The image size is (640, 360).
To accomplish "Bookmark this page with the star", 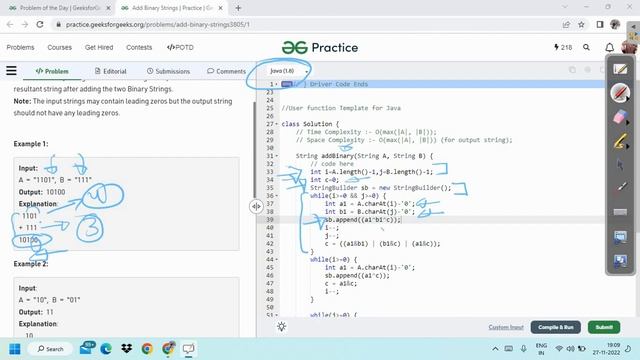I will [581, 24].
